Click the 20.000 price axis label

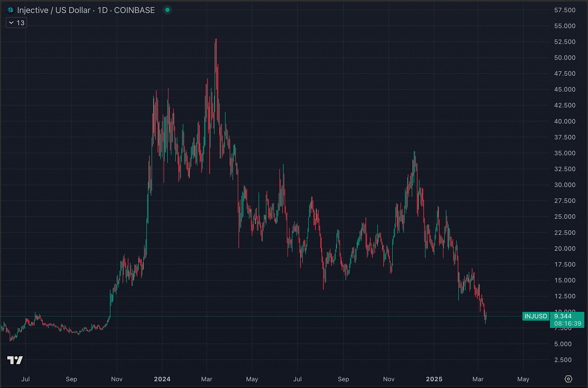pyautogui.click(x=565, y=249)
